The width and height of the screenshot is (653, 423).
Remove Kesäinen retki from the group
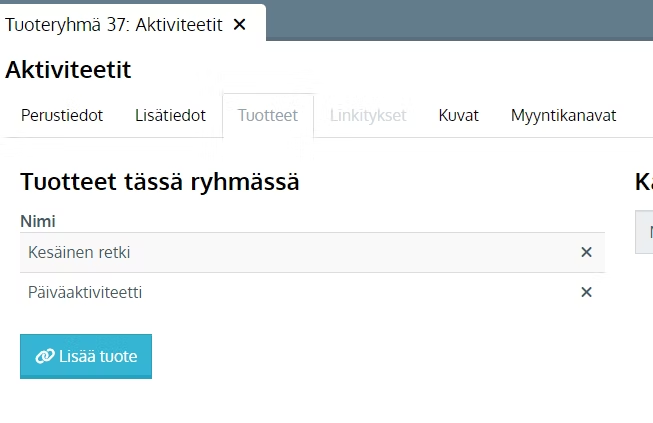[x=587, y=253]
